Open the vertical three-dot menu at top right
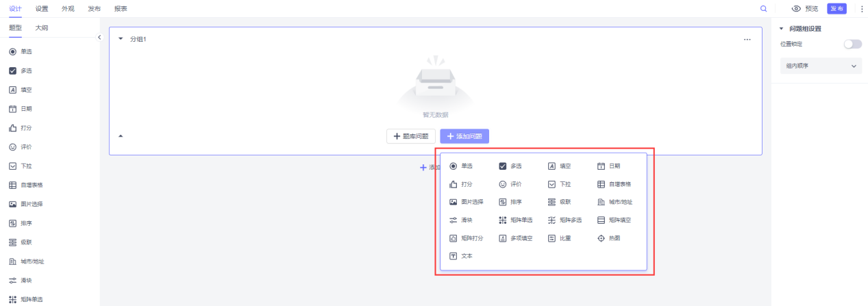Screen dimensions: 868x306 pos(862,9)
